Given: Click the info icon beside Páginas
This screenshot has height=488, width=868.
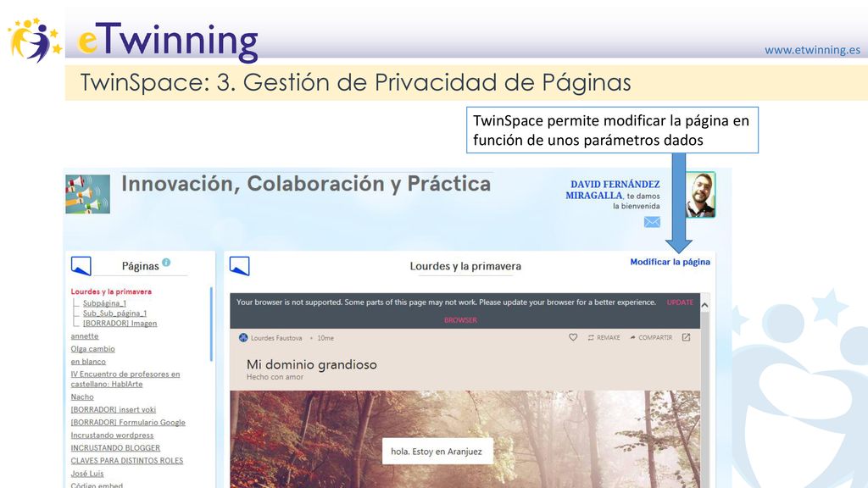Looking at the screenshot, I should (166, 263).
